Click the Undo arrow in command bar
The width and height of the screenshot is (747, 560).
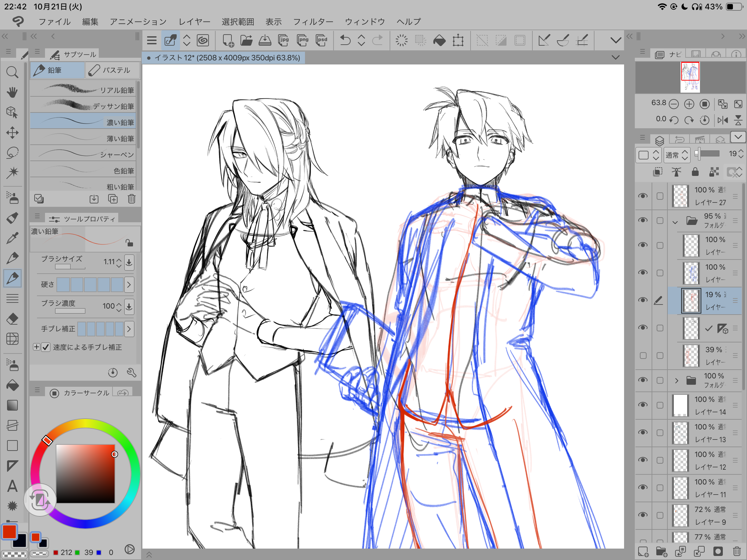(345, 41)
